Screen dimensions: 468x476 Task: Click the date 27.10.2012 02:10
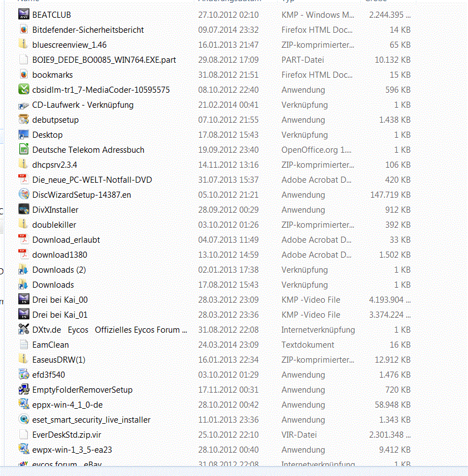coord(229,15)
